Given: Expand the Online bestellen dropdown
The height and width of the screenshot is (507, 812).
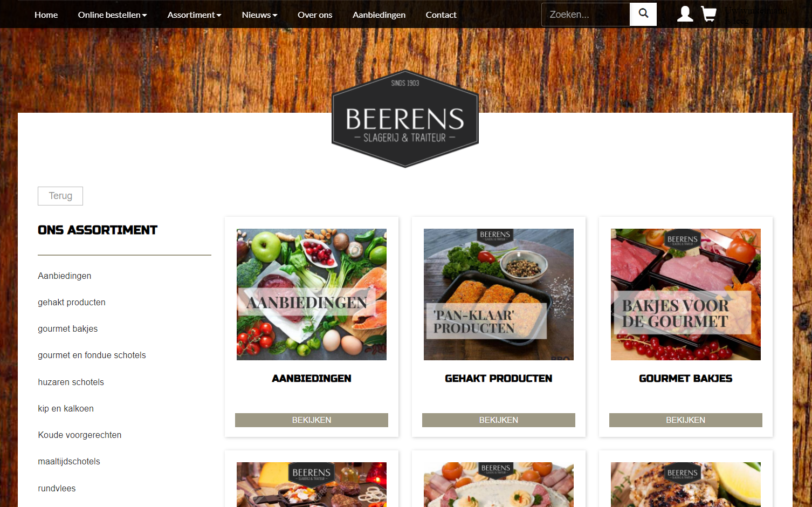Looking at the screenshot, I should 112,15.
